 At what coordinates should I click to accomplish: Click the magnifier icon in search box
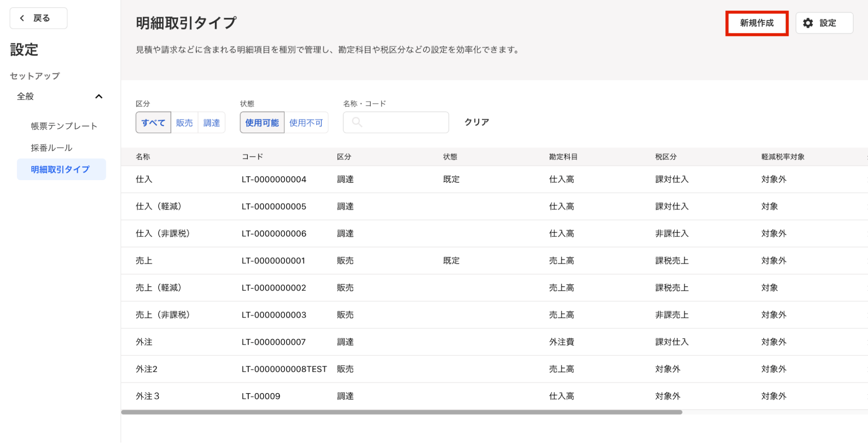tap(357, 122)
